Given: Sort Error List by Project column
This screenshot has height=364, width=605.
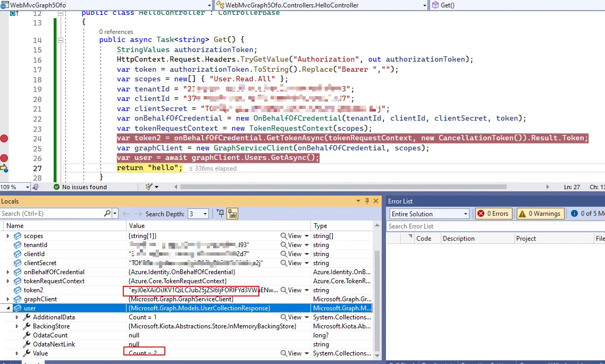Looking at the screenshot, I should tap(553, 239).
